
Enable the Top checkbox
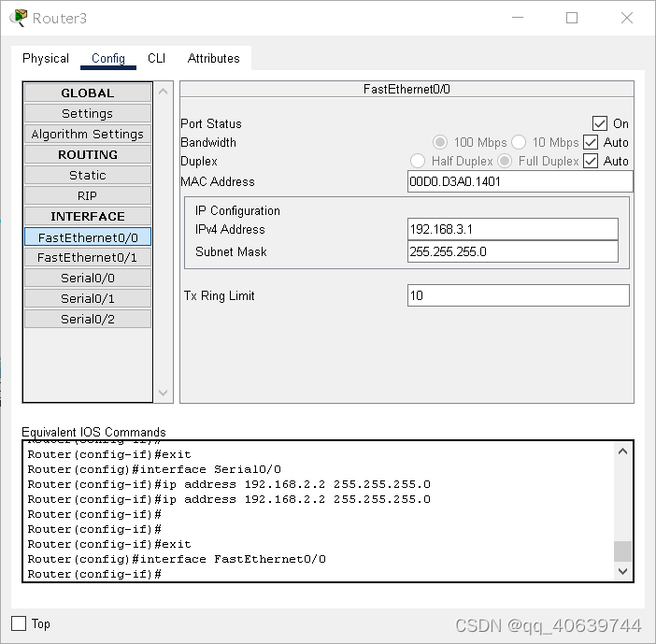[19, 623]
